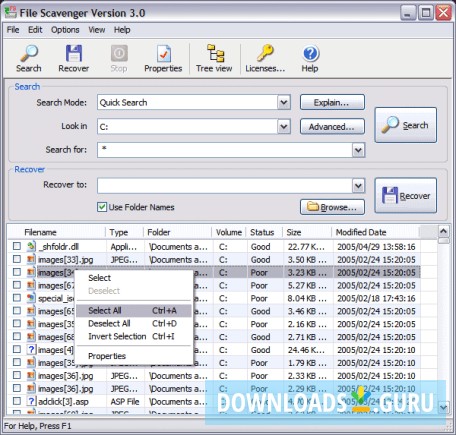Sort by the Status column header
The width and height of the screenshot is (456, 435).
pos(264,232)
